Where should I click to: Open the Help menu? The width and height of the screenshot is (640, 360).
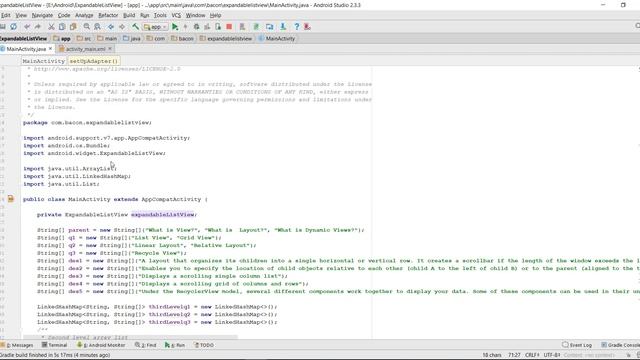[x=216, y=15]
